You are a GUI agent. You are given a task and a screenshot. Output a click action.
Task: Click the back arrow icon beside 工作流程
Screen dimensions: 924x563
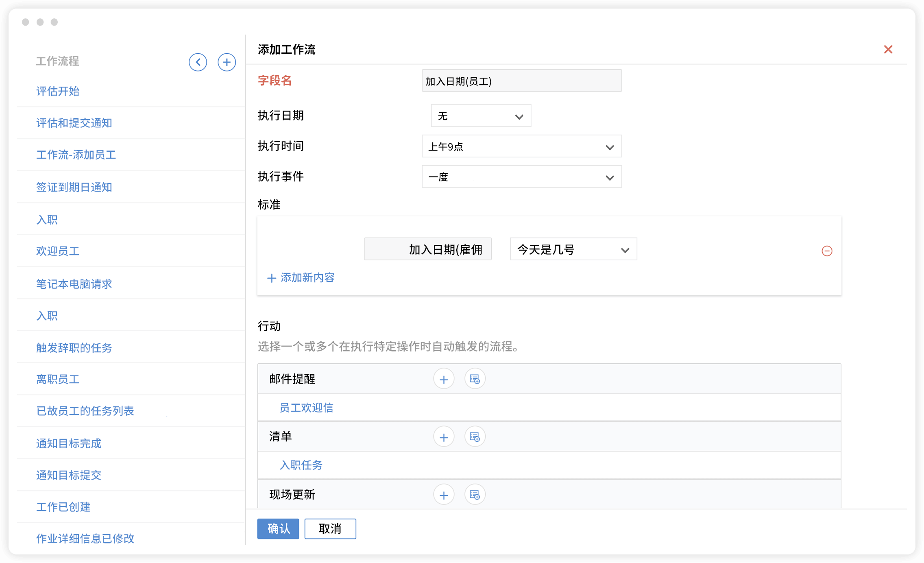coord(198,62)
